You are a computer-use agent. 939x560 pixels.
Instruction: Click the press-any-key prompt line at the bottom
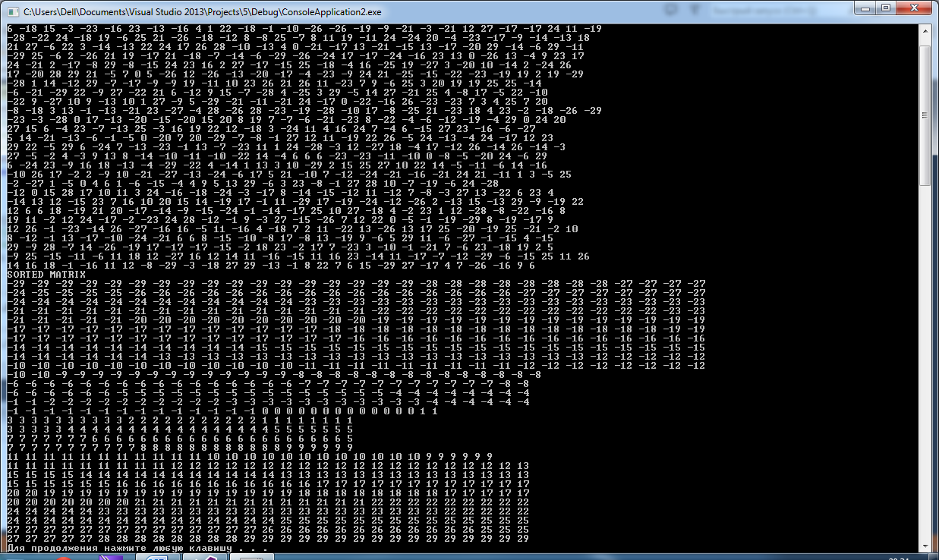click(137, 548)
